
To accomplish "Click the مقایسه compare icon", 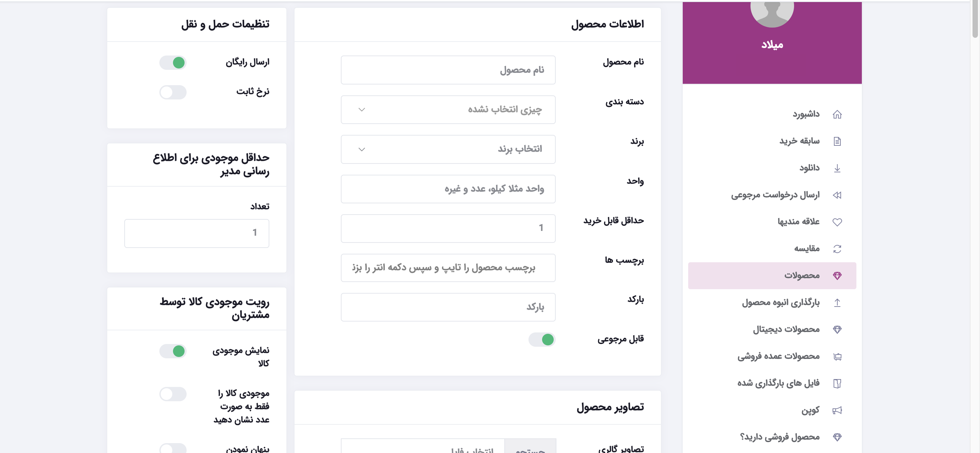I will coord(837,248).
